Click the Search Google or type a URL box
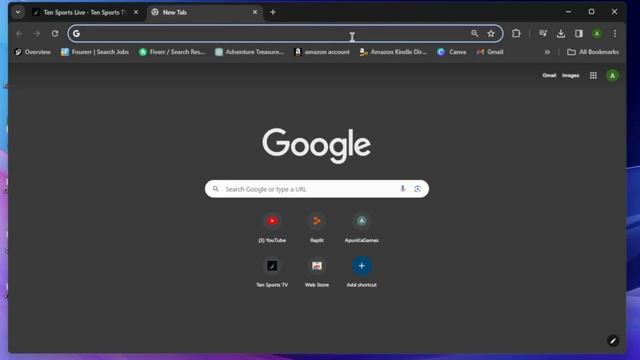Viewport: 640px width, 360px height. [317, 189]
